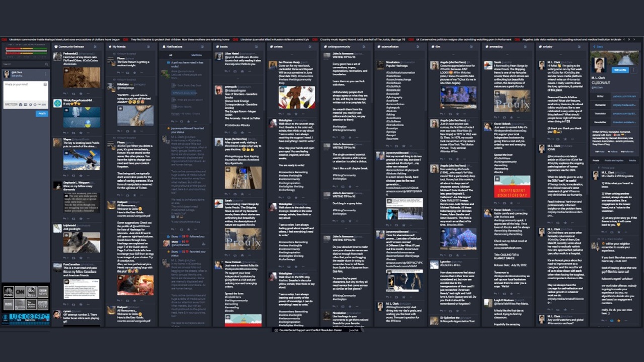Open the three-dot menu next to Edit profile
The width and height of the screenshot is (644, 362).
click(x=633, y=70)
